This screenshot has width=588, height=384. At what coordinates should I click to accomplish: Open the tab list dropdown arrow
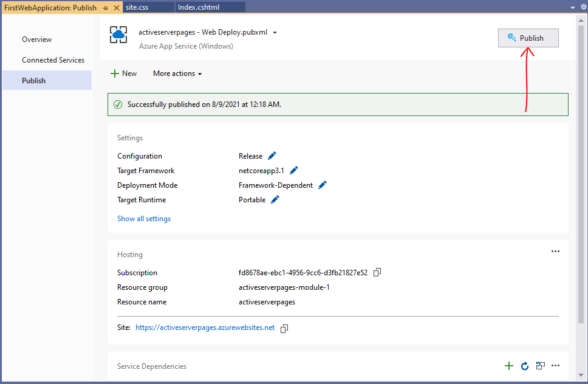tap(572, 7)
